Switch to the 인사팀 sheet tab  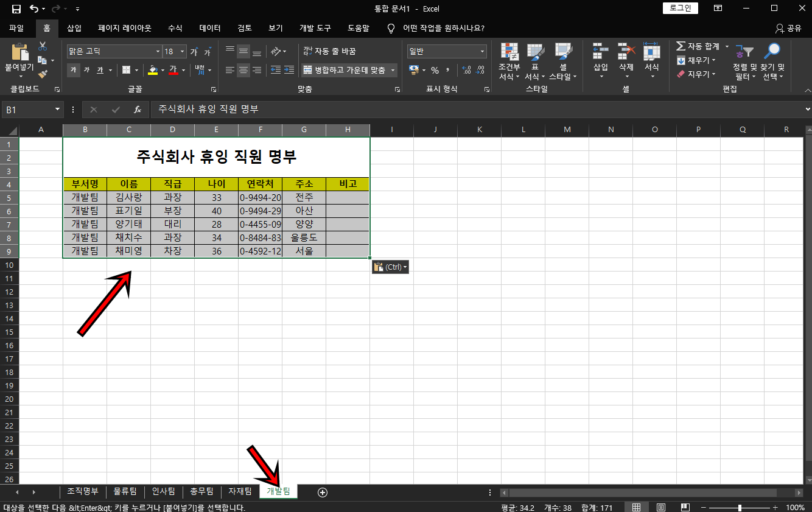(163, 491)
